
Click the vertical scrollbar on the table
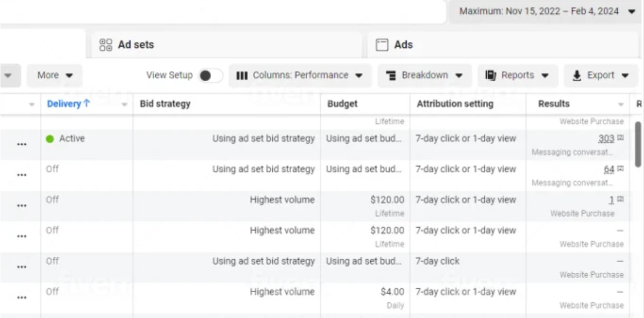point(638,144)
